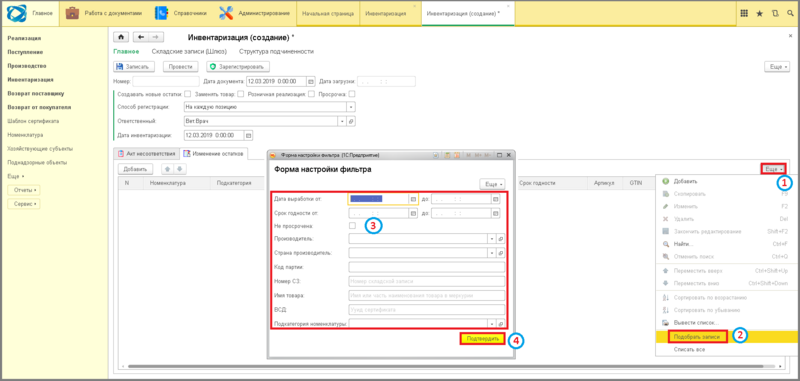This screenshot has height=381, width=800.
Task: Open calendar for Дата инвентаризации field
Action: click(248, 135)
